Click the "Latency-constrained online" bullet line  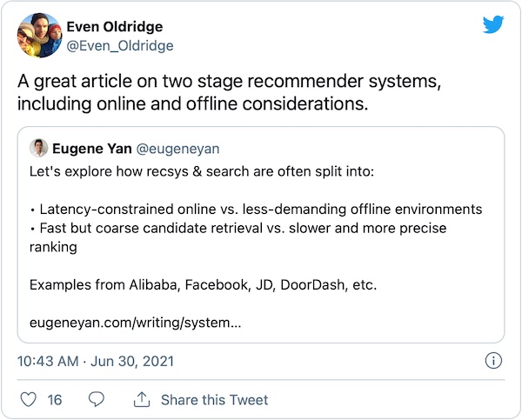[x=256, y=210]
